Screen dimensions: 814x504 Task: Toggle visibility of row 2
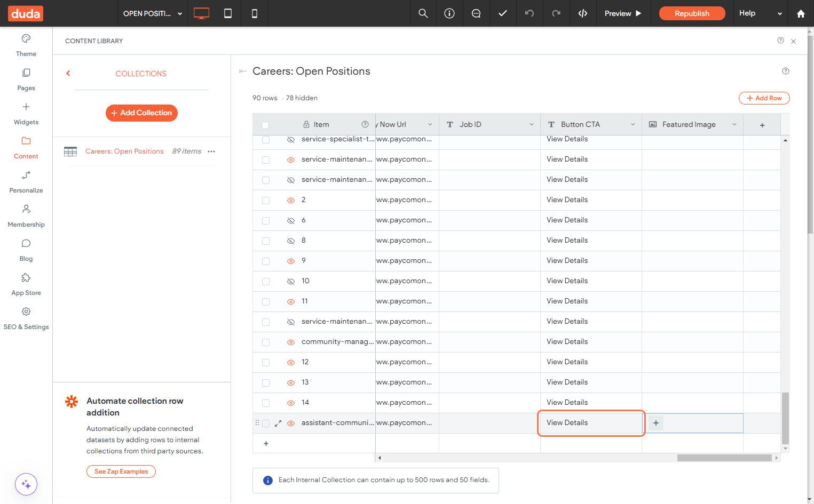click(291, 201)
